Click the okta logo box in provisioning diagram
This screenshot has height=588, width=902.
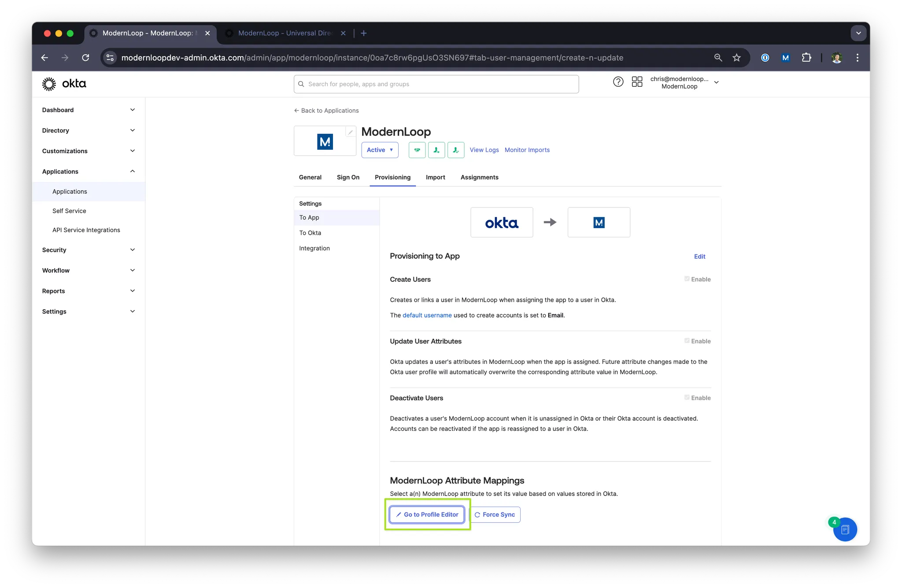point(502,222)
